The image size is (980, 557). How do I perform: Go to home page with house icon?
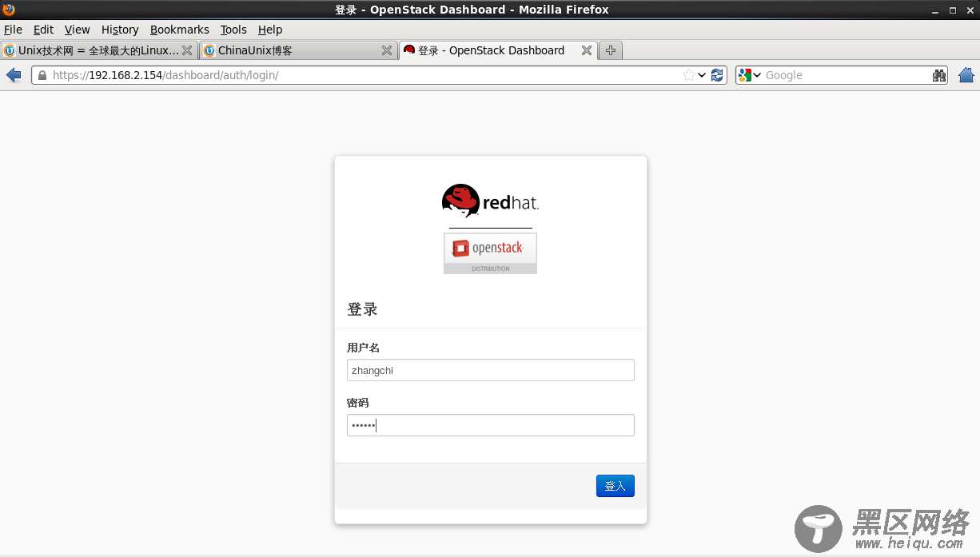(966, 75)
